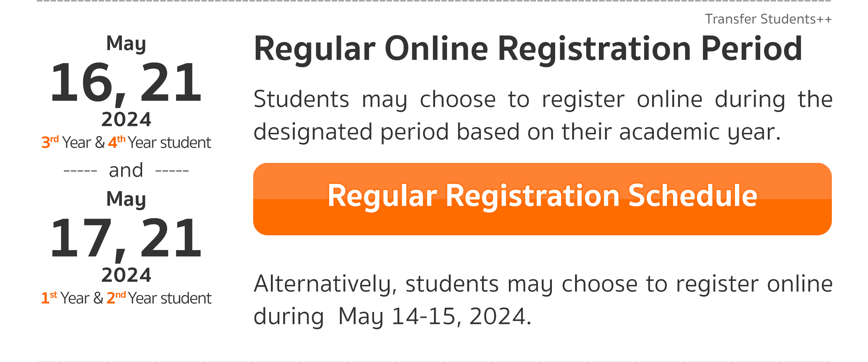868x362 pixels.
Task: Click the Regular Online Registration Period heading
Action: [x=528, y=49]
